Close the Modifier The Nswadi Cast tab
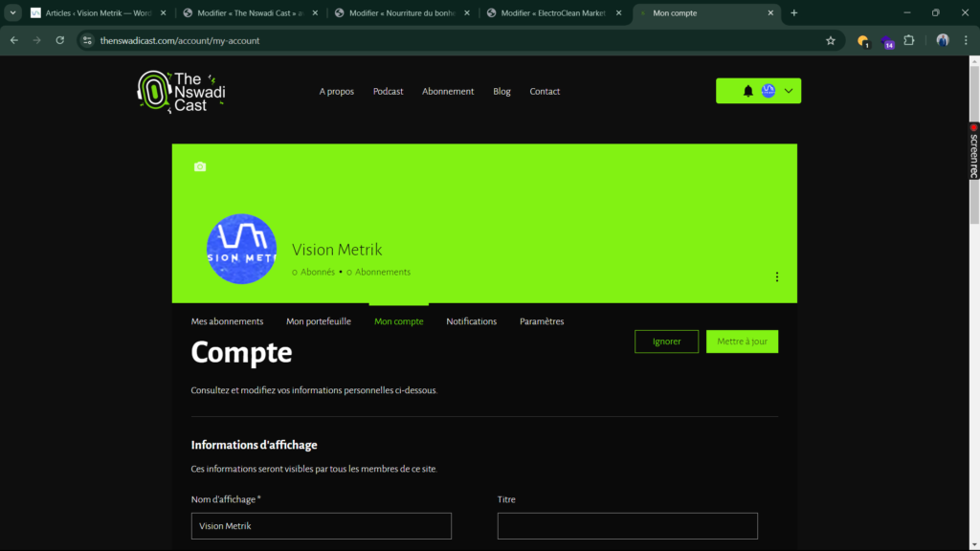This screenshot has height=551, width=980. click(315, 12)
